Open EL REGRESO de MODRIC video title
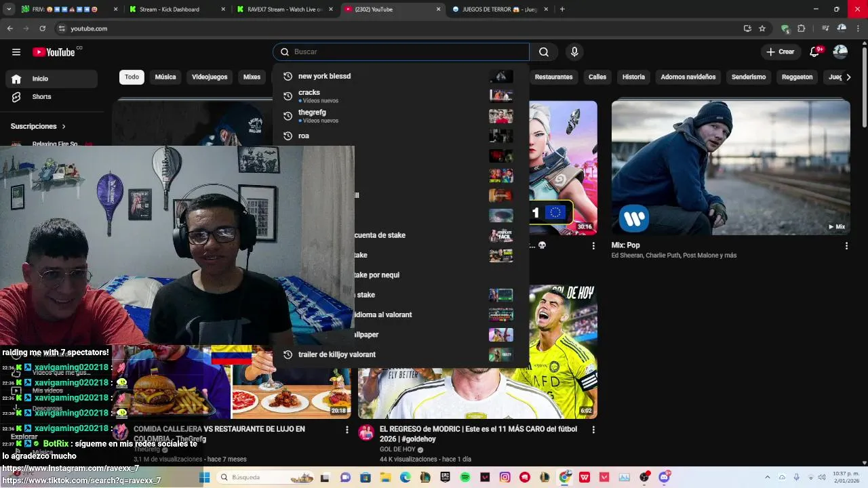This screenshot has width=868, height=488. (x=478, y=434)
